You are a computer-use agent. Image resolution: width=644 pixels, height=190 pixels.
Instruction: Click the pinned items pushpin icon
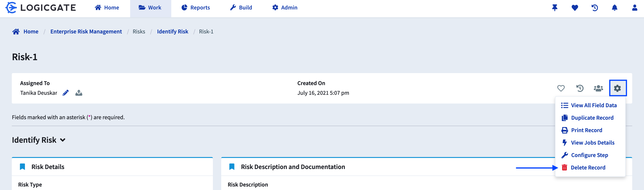pos(555,8)
